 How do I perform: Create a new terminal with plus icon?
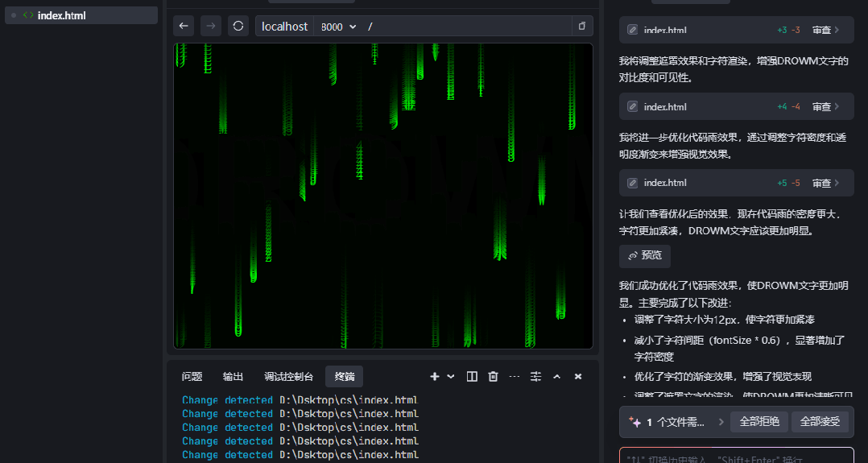(435, 377)
